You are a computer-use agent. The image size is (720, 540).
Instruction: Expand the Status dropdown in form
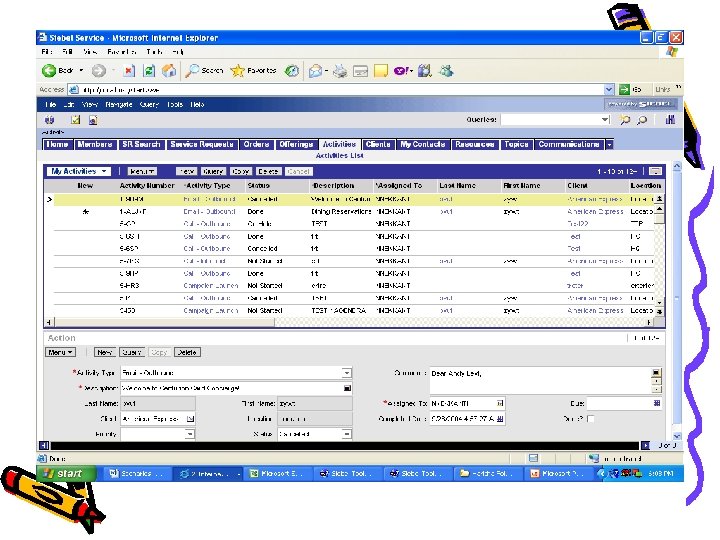[x=347, y=434]
